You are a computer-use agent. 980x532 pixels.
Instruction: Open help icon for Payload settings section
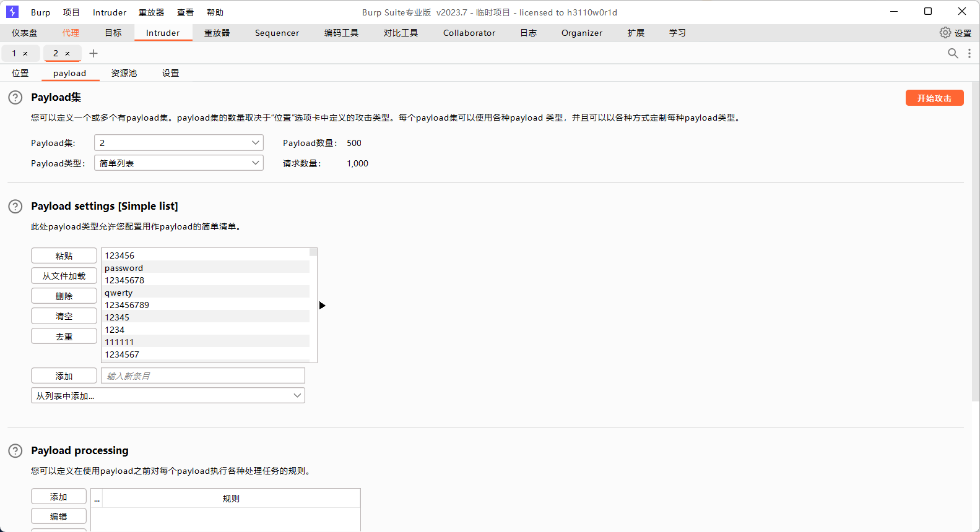(15, 206)
